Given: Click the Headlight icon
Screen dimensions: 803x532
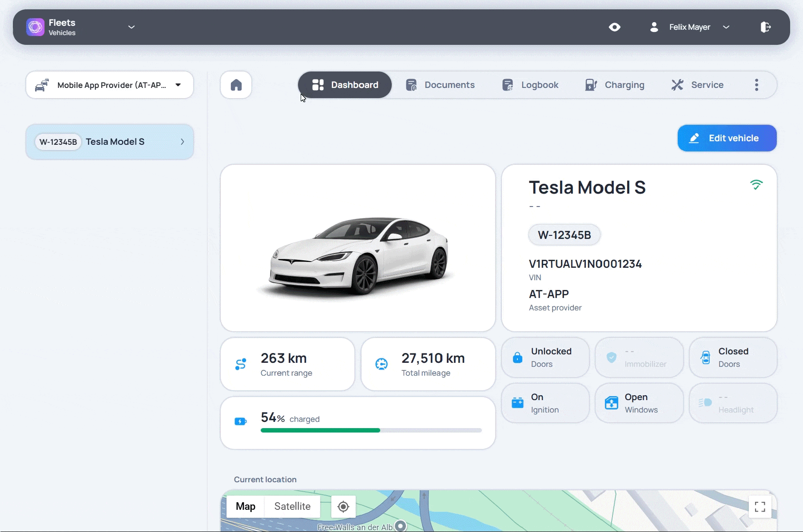Looking at the screenshot, I should (705, 403).
